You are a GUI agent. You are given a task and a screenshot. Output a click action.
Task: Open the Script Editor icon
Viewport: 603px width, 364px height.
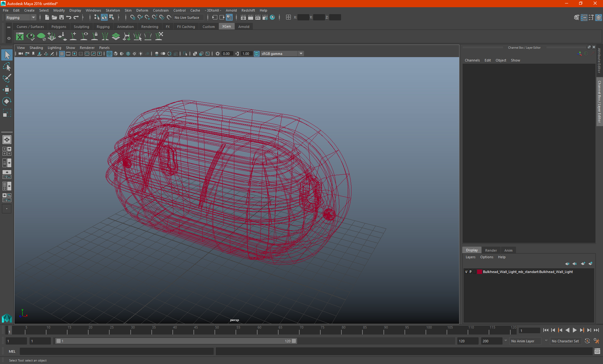tap(597, 351)
